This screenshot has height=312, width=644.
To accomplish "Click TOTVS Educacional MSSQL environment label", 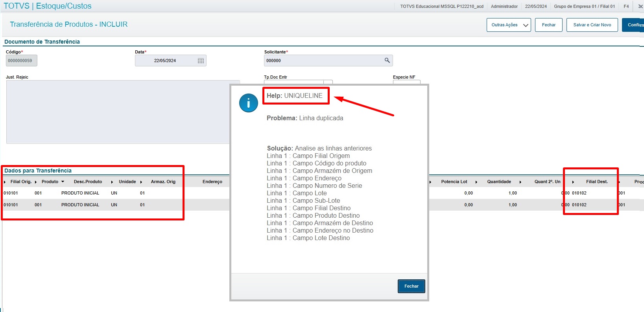I will click(442, 6).
